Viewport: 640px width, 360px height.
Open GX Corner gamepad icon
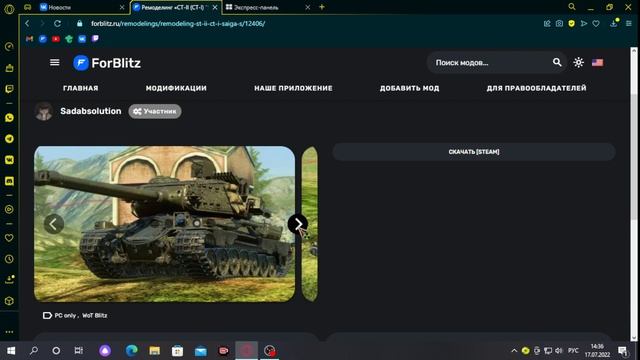27,7
